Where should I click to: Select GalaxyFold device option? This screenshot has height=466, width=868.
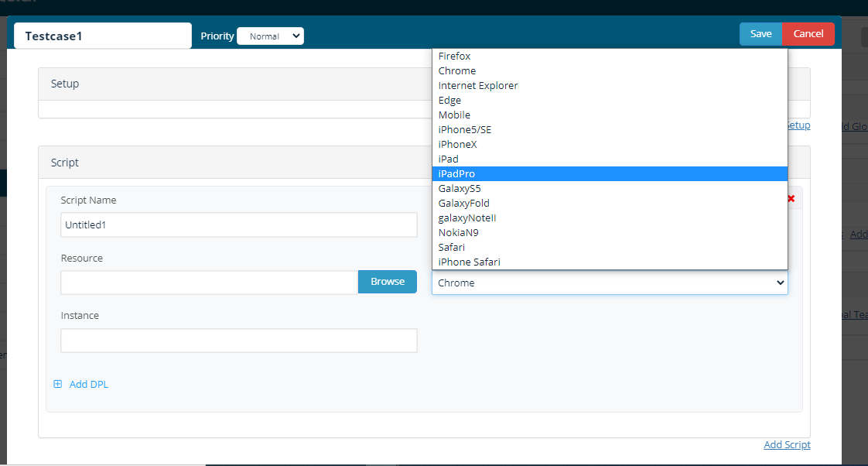610,203
